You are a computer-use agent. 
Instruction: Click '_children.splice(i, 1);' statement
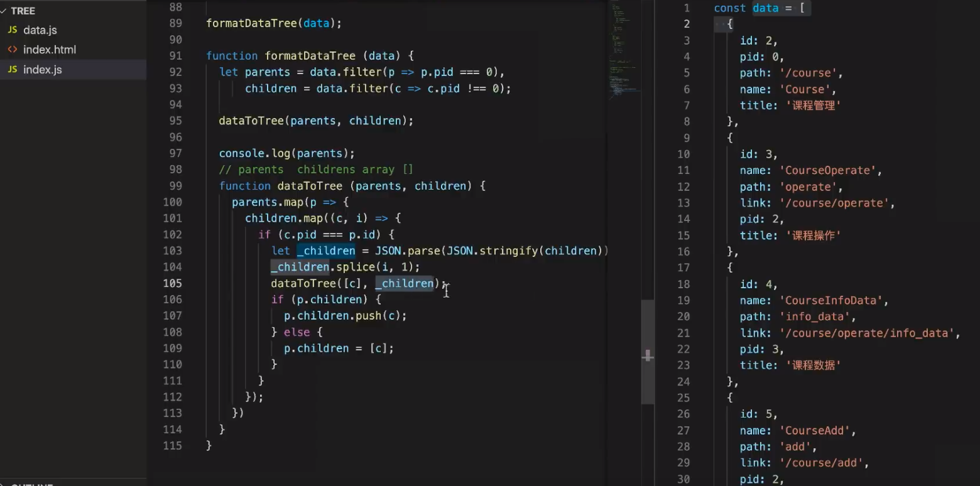pyautogui.click(x=346, y=267)
